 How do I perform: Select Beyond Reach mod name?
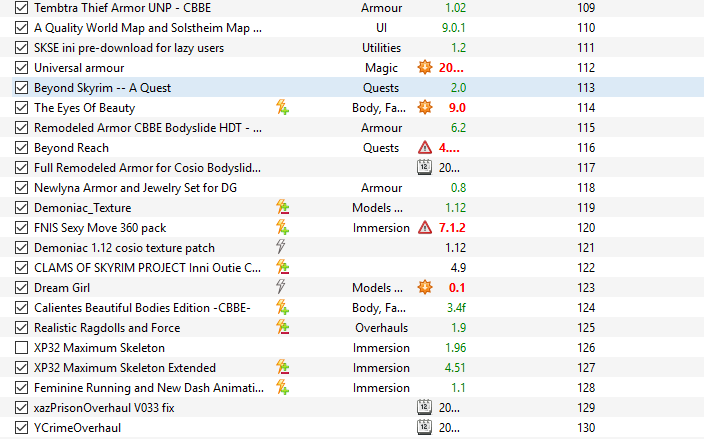(x=71, y=148)
